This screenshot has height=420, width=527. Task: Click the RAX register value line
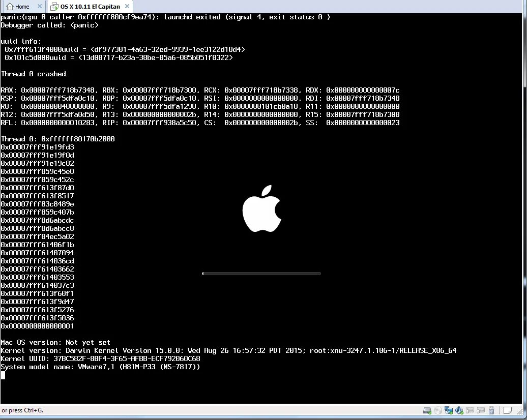(200, 90)
